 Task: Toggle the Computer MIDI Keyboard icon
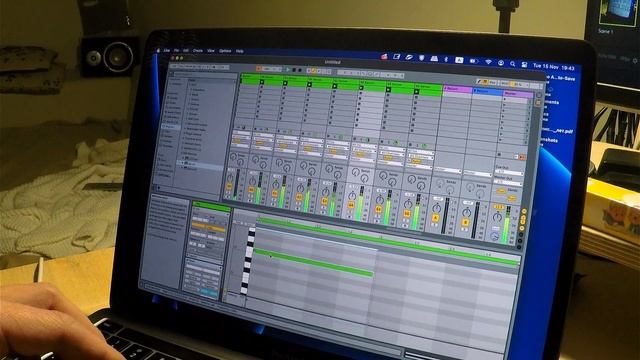click(x=486, y=82)
